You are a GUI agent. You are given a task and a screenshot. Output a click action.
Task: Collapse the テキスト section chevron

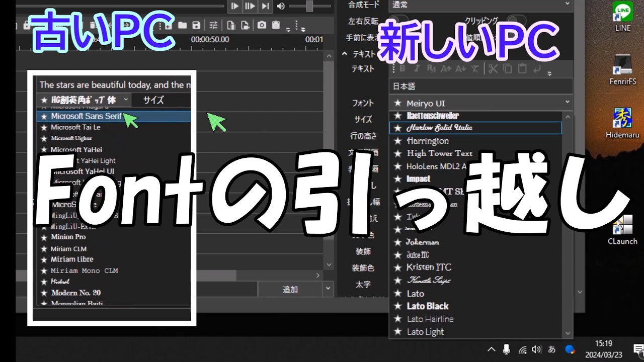tap(345, 54)
